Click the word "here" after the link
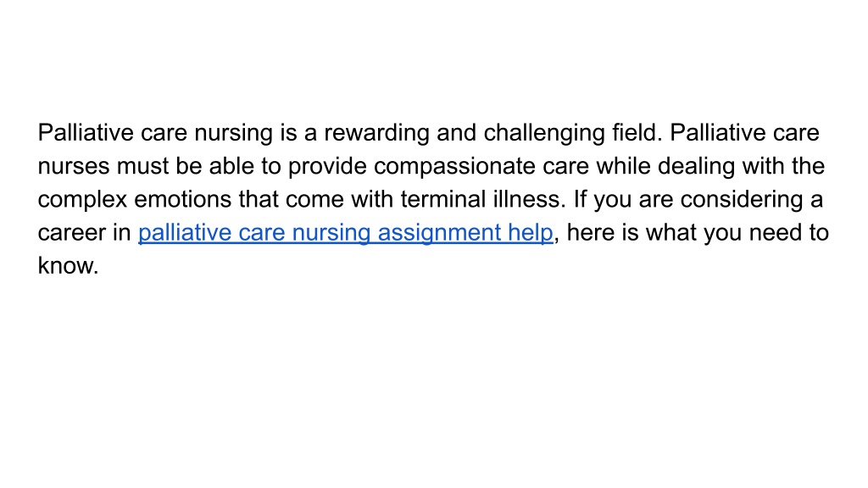 (x=591, y=232)
